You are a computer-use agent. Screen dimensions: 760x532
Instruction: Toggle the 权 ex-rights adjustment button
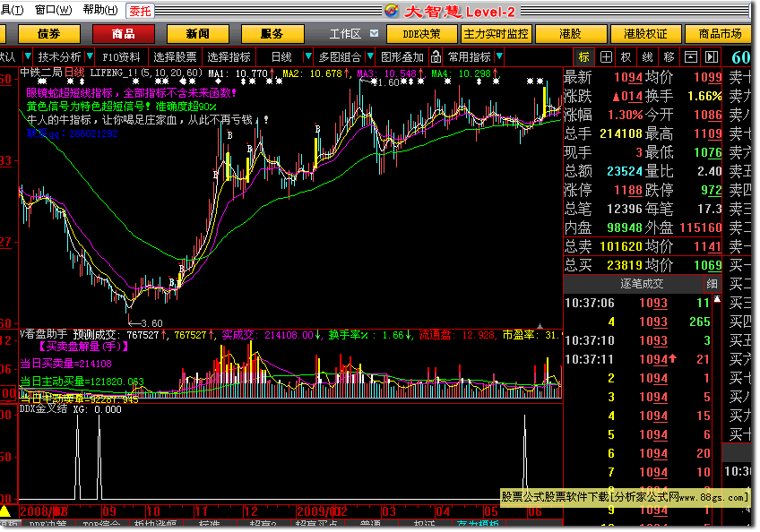coord(626,57)
